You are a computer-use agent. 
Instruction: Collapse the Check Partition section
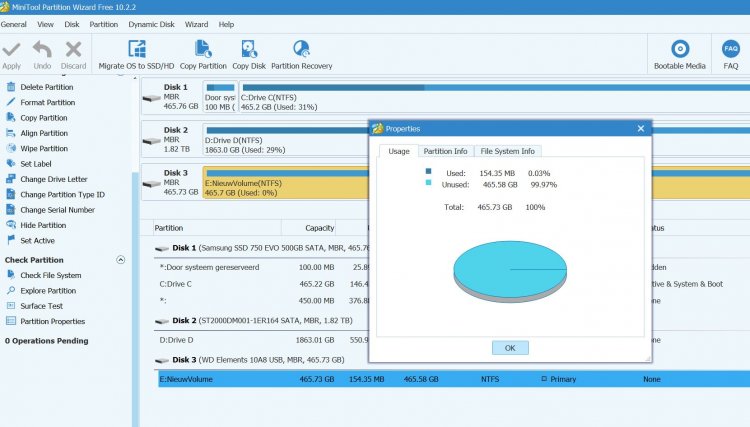click(121, 260)
